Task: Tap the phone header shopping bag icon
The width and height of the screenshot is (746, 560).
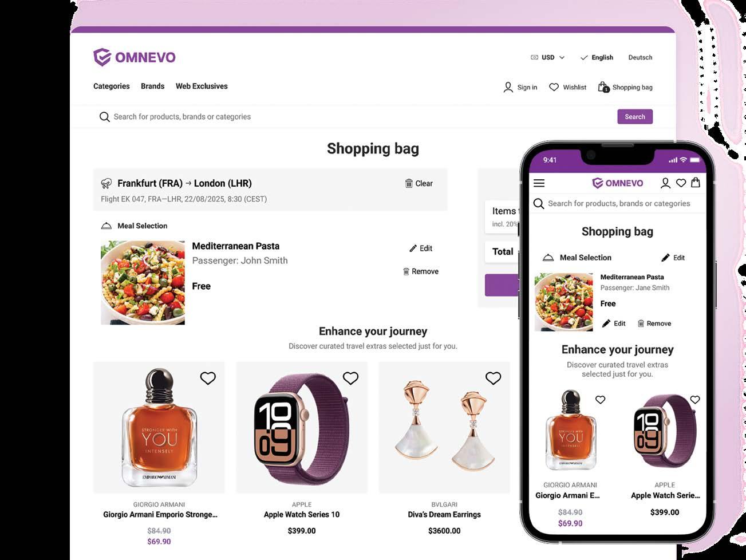Action: (x=696, y=183)
